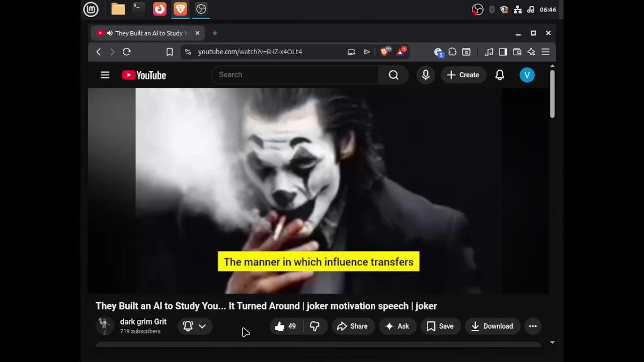
Task: Switch to Brave browser taskbar icon
Action: [x=180, y=9]
